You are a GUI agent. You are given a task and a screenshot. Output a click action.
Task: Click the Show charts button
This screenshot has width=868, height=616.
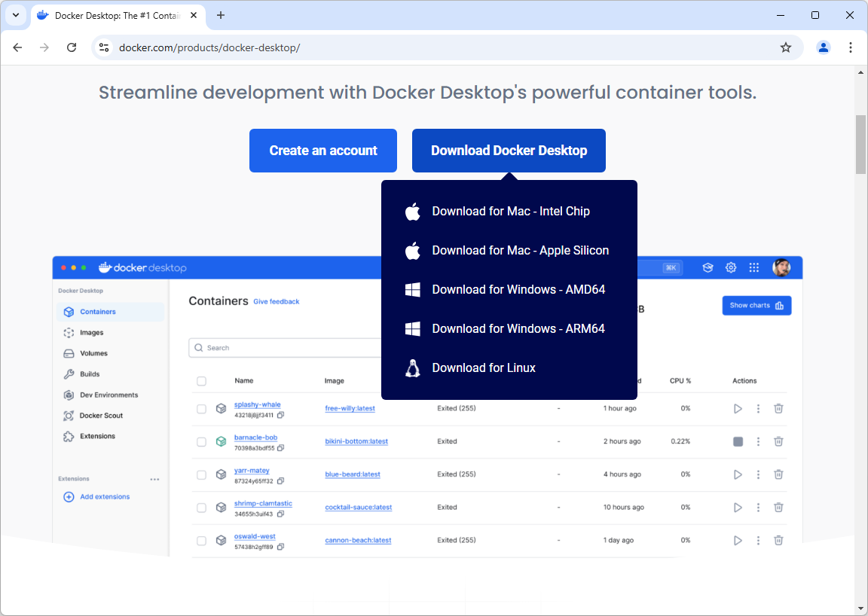(756, 306)
